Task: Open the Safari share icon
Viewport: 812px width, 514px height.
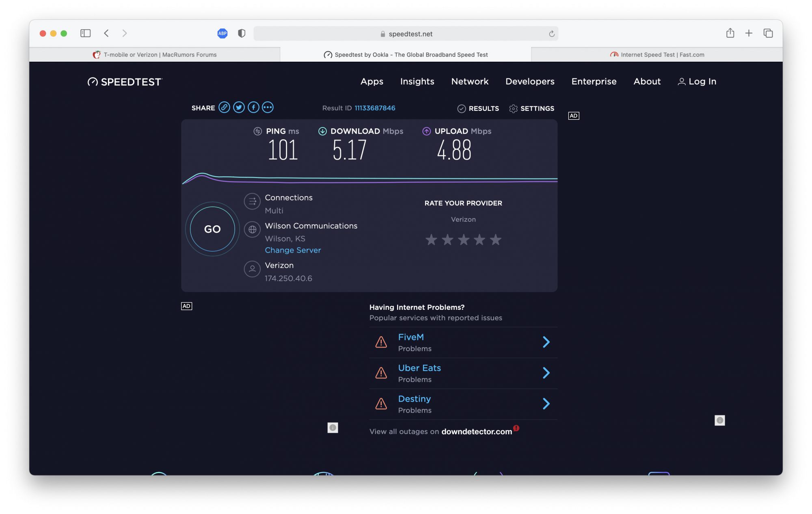Action: (x=730, y=33)
